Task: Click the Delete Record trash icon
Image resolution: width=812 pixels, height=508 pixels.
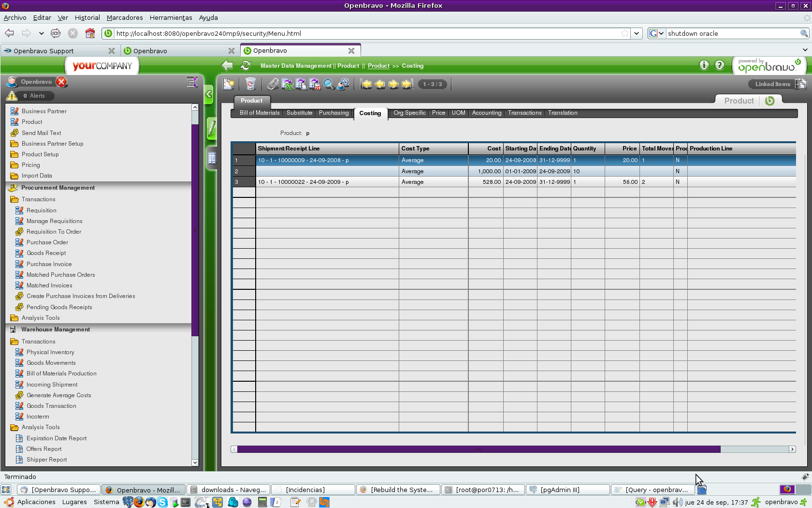Action: (x=250, y=84)
